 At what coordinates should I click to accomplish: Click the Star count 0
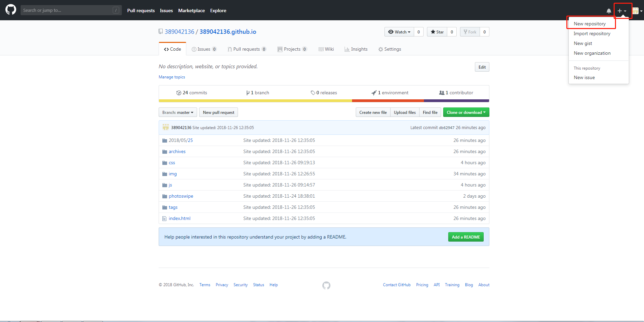(x=452, y=32)
